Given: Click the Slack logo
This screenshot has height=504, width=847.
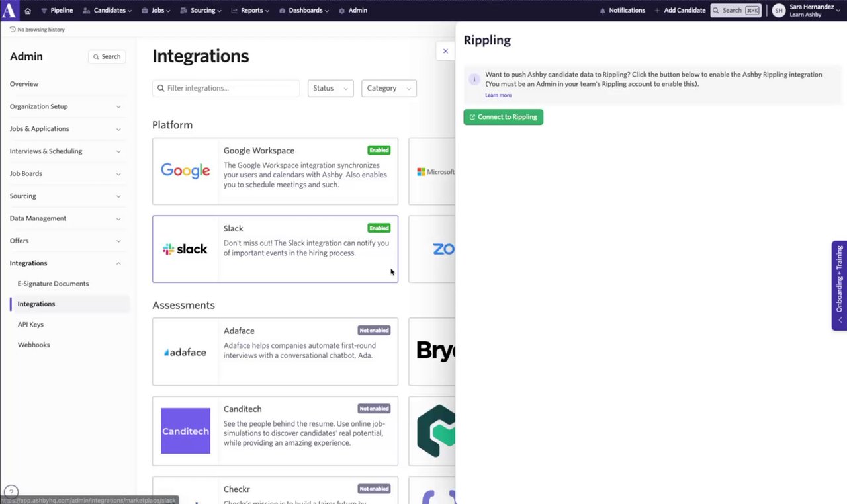Looking at the screenshot, I should tap(185, 249).
